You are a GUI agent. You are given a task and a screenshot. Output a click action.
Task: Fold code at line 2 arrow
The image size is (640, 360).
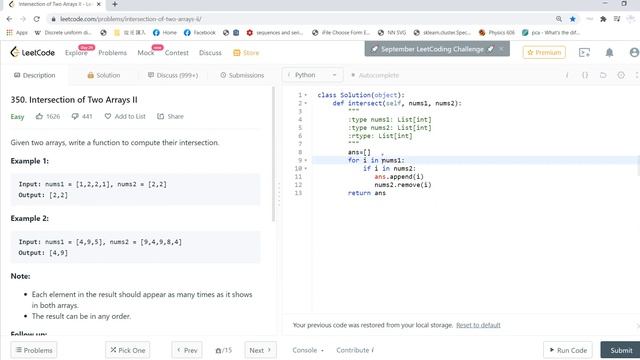[306, 103]
